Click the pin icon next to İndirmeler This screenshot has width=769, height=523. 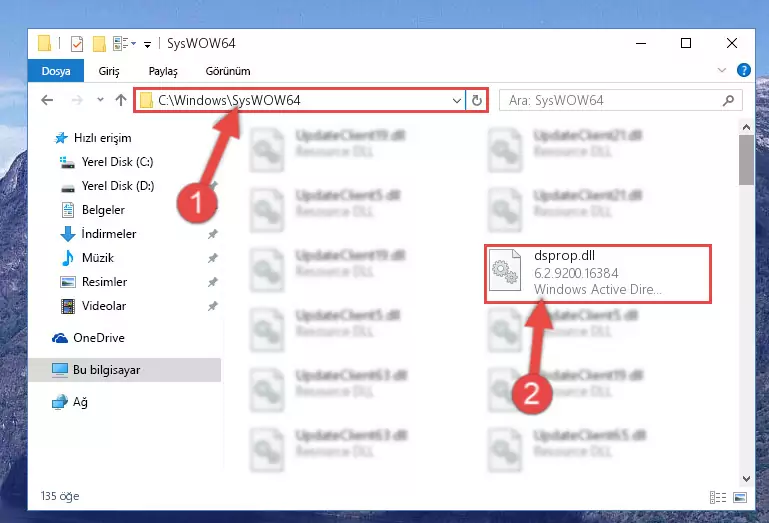coord(212,234)
